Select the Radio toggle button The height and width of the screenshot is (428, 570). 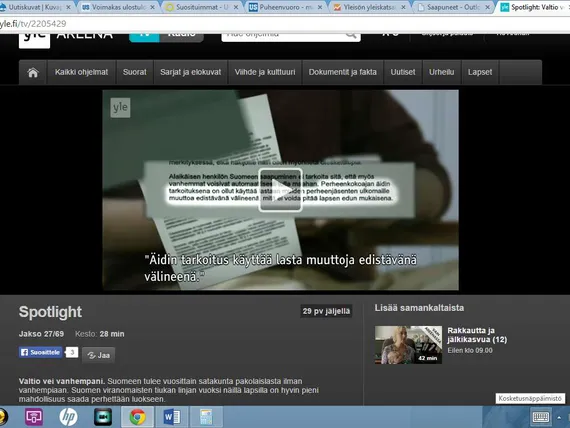click(x=181, y=37)
